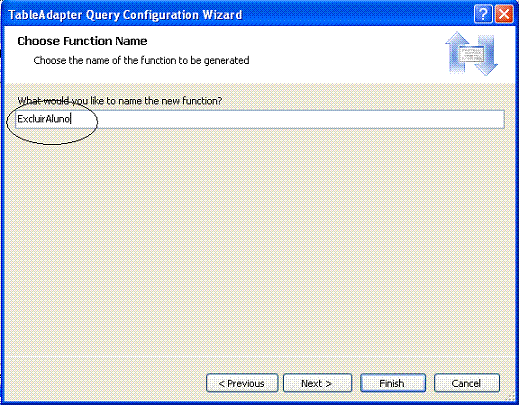Viewport: 519px width, 405px height.
Task: Click the divider line above the buttons
Action: tap(260, 357)
